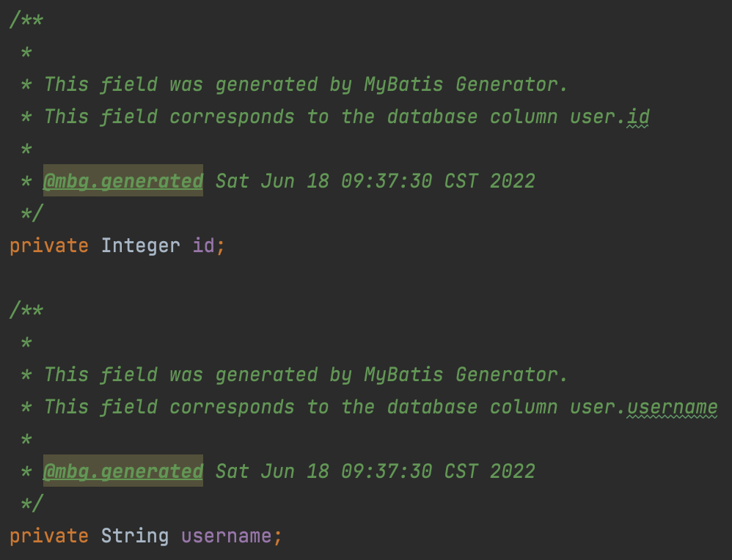
Task: Click '2022' in the second timestamp line
Action: coord(512,471)
